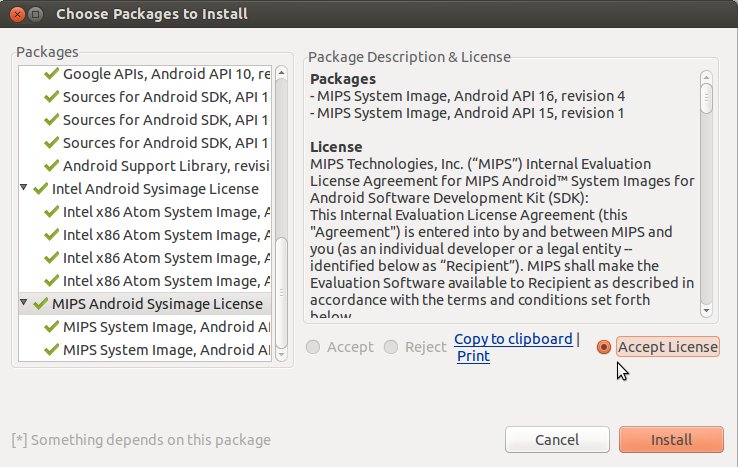Click the Cancel button
This screenshot has width=738, height=467.
coord(557,440)
